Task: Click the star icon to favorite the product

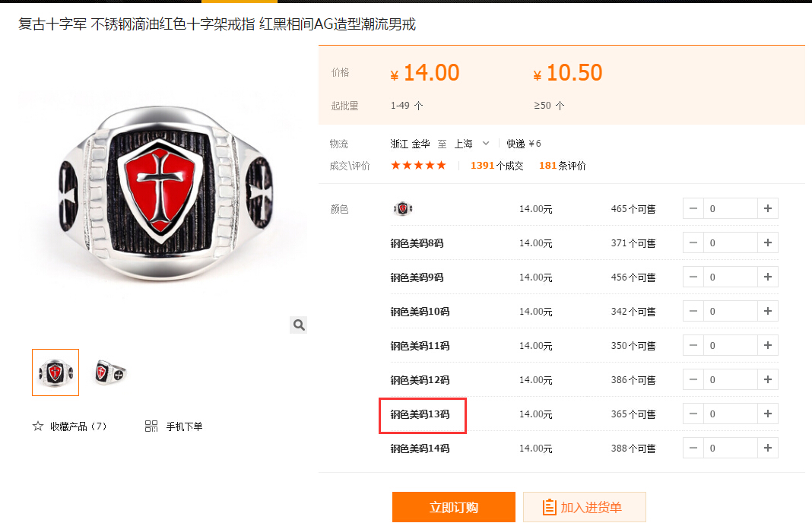Action: [x=38, y=426]
